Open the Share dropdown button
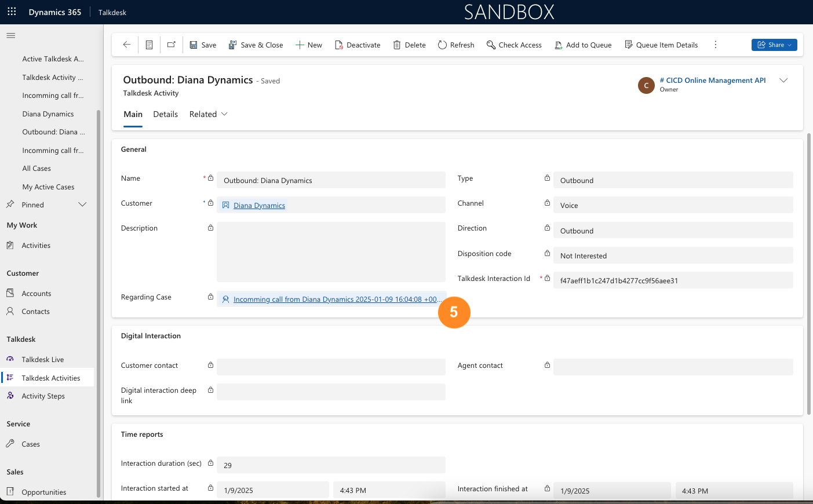 (774, 45)
